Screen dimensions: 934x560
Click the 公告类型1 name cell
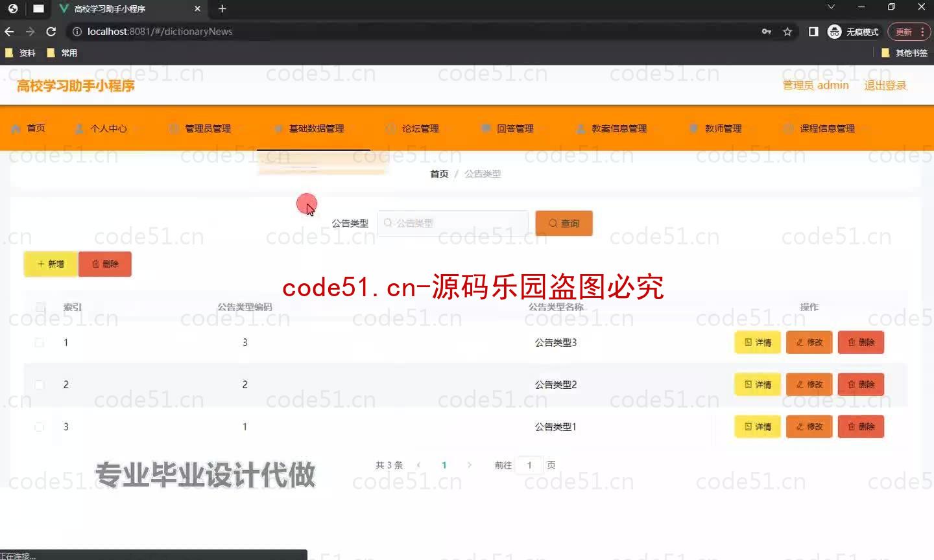click(556, 426)
